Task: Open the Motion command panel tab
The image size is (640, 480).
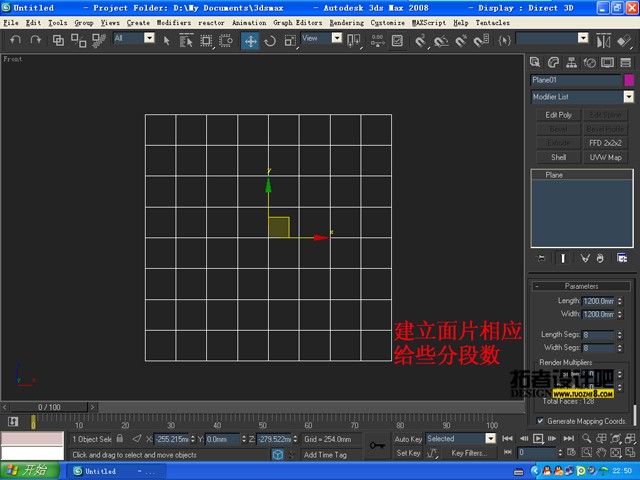Action: coord(589,62)
